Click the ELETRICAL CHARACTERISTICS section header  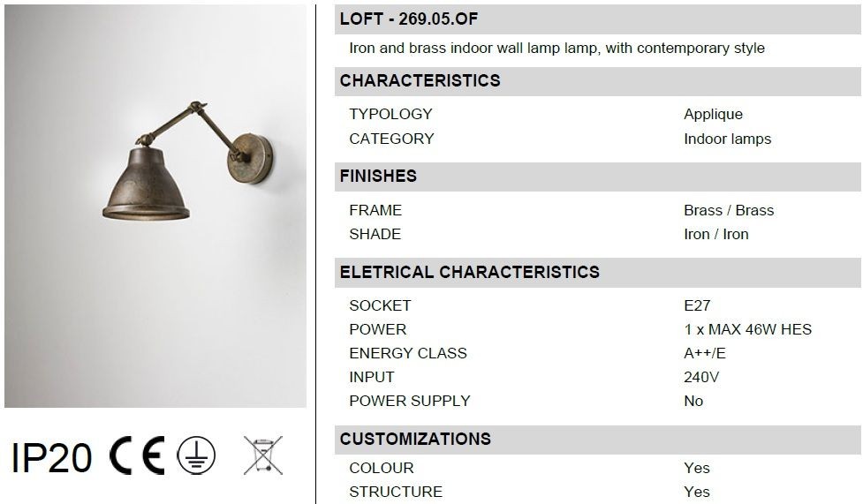click(x=597, y=273)
